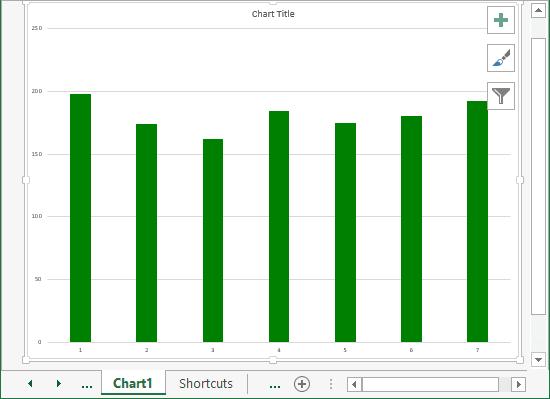Show hidden sheets via left ellipsis
The height and width of the screenshot is (399, 550).
tap(87, 386)
